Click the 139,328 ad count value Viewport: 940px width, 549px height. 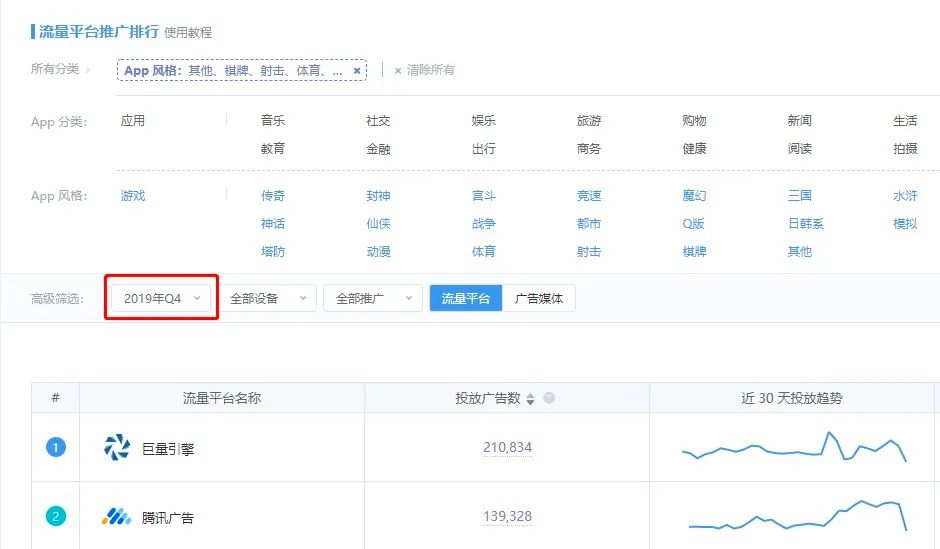click(507, 516)
